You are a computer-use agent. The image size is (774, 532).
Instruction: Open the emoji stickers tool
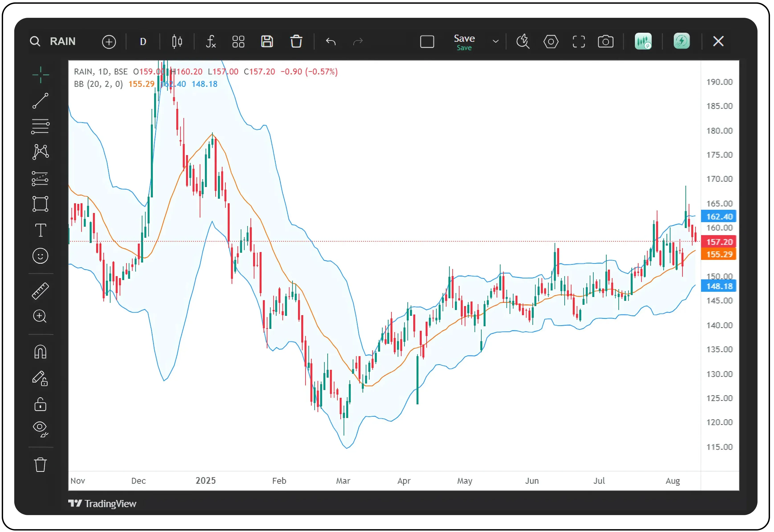(40, 256)
